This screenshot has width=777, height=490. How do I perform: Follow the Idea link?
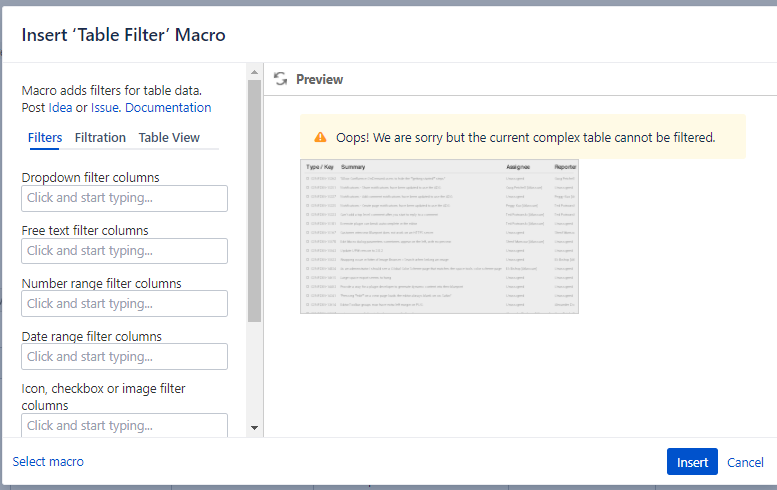(60, 108)
